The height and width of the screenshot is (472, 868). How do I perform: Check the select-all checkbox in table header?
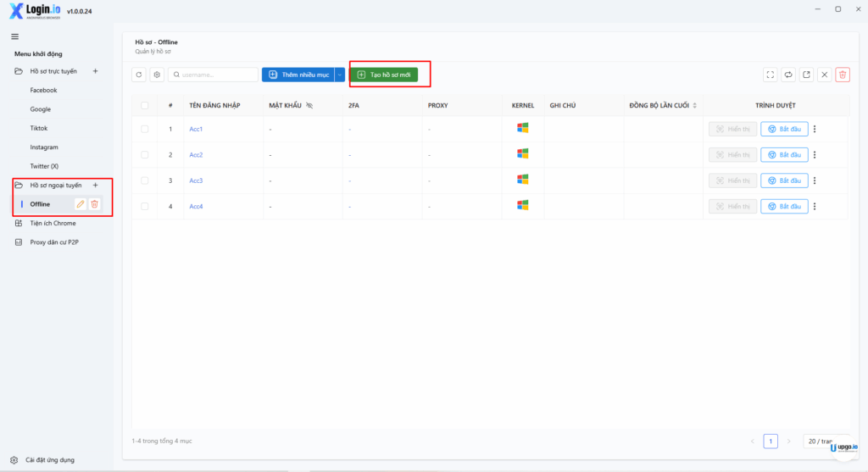coord(145,105)
